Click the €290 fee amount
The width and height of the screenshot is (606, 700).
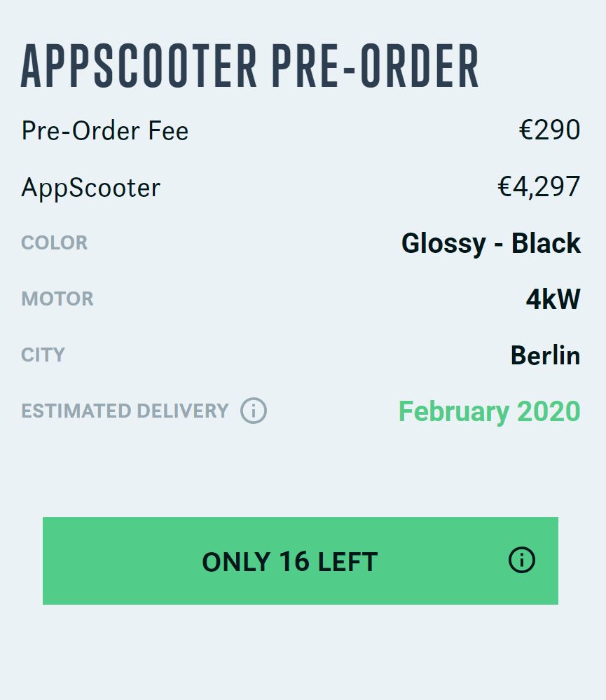pos(550,130)
